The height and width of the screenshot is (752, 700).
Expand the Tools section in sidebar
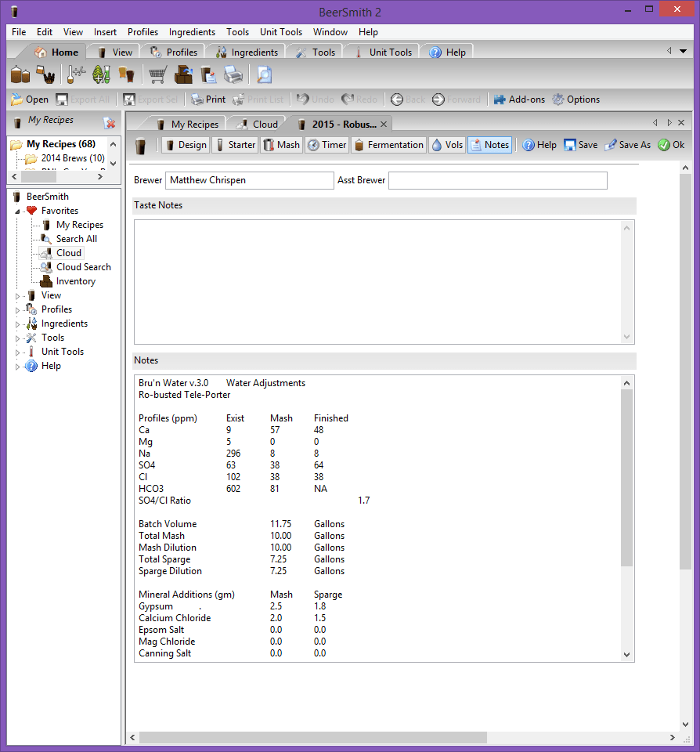tap(19, 337)
